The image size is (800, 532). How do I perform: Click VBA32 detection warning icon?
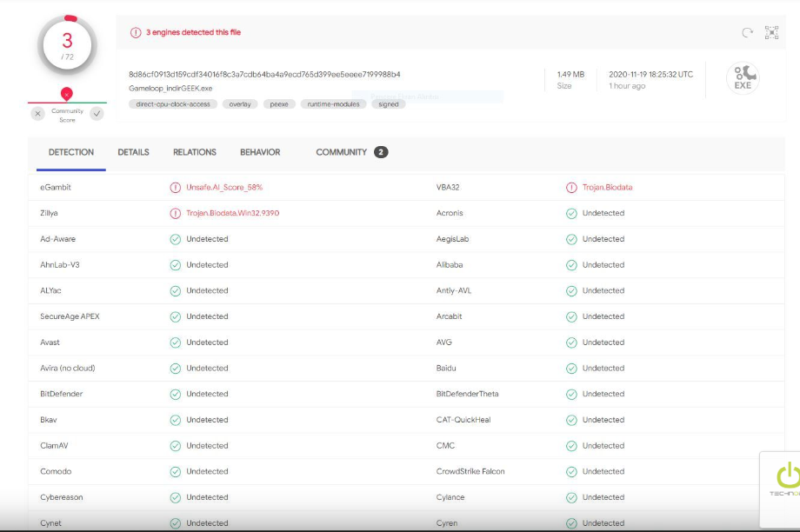(571, 188)
